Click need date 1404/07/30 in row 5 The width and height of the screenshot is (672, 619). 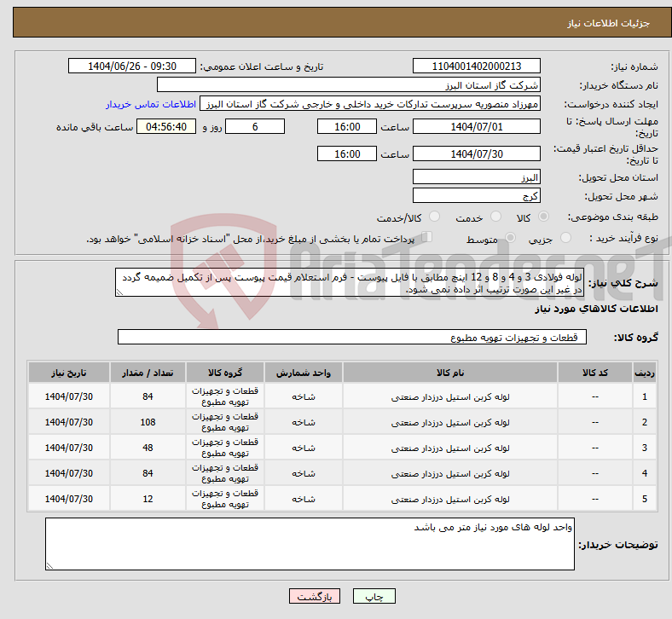69,499
